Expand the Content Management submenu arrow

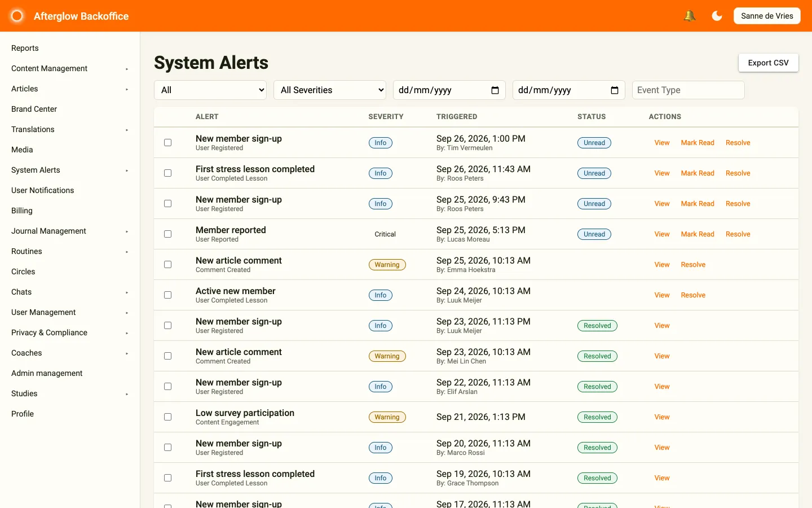(x=127, y=69)
